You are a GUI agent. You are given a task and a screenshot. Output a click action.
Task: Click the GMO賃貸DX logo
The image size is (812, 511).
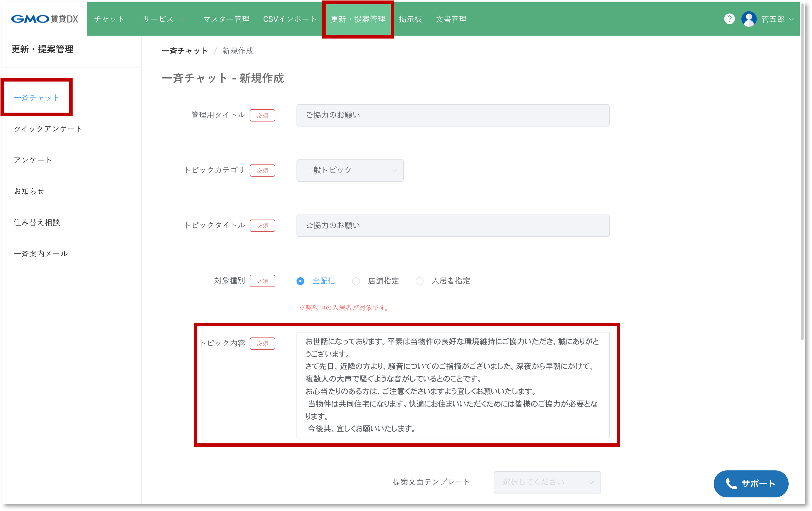coord(44,19)
